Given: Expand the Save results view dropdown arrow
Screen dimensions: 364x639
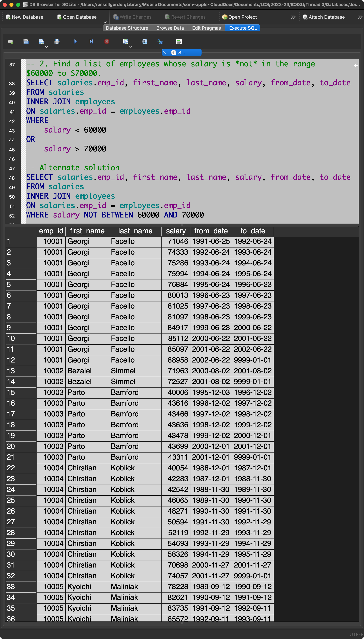Looking at the screenshot, I should point(131,47).
